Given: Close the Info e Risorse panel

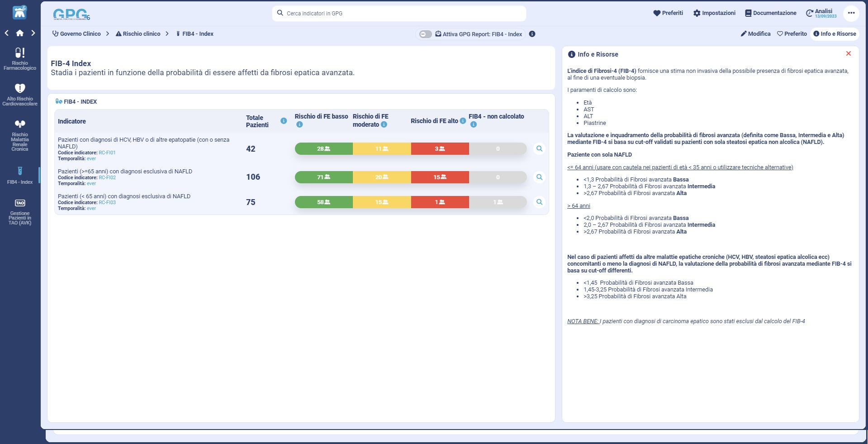Looking at the screenshot, I should tap(848, 53).
